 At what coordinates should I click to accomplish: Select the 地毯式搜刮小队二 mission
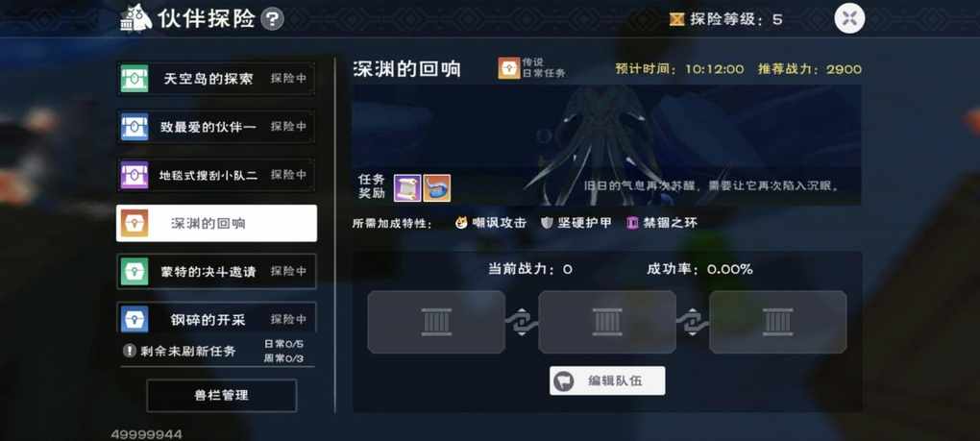pos(216,175)
